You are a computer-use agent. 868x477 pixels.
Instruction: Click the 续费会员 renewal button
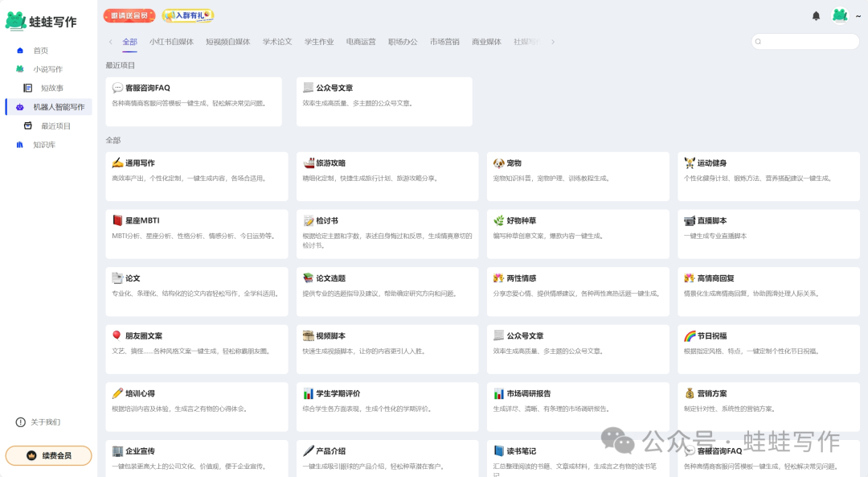click(x=48, y=454)
